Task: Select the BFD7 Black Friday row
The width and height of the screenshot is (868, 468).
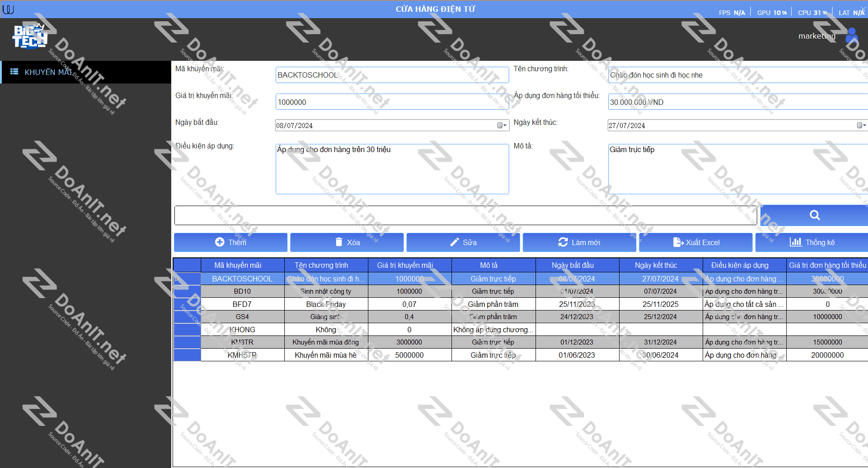Action: [x=326, y=304]
